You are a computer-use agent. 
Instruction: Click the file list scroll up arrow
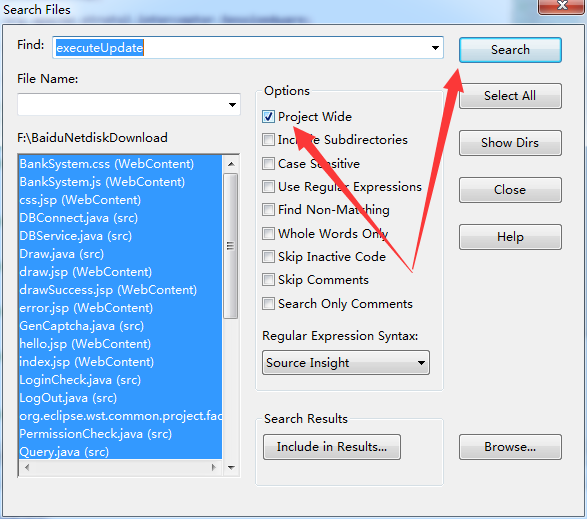231,164
